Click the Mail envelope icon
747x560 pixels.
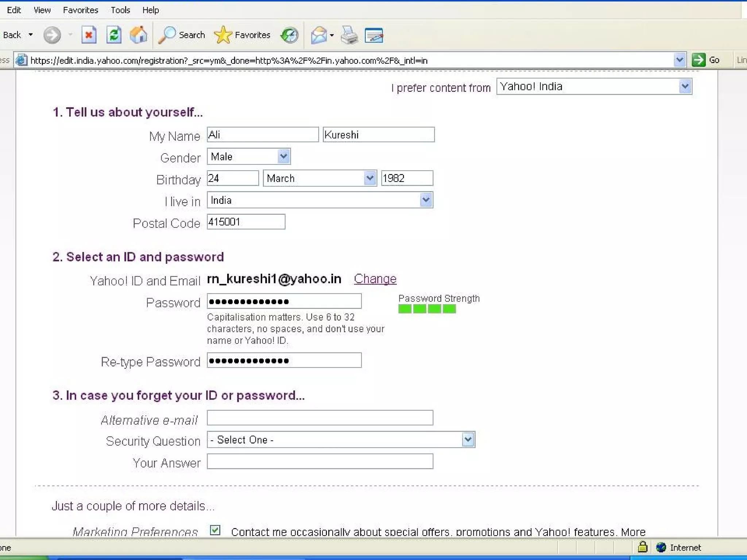pos(319,35)
